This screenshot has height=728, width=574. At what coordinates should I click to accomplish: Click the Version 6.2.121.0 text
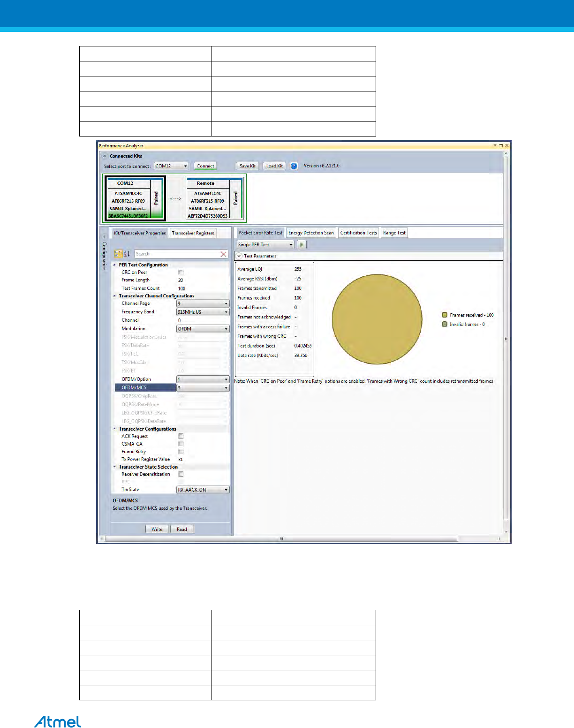[x=321, y=166]
